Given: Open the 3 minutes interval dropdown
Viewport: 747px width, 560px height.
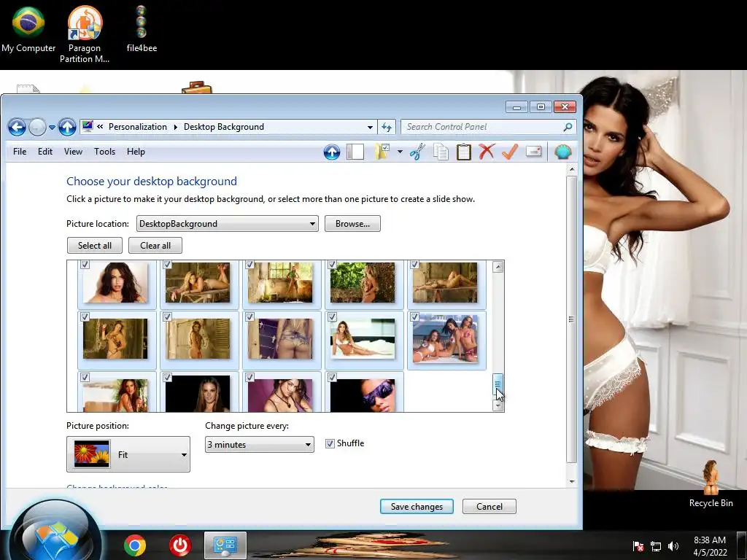Looking at the screenshot, I should click(259, 444).
